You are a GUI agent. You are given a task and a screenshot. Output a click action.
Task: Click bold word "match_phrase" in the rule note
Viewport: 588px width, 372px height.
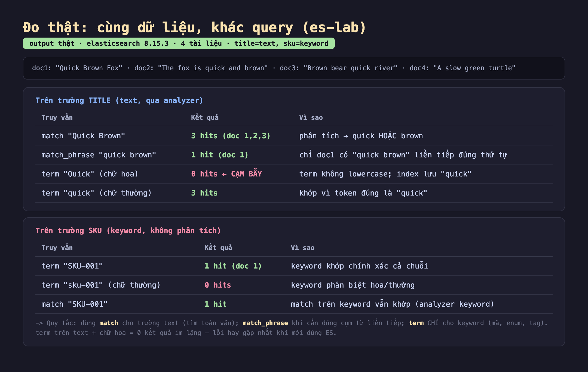(265, 323)
